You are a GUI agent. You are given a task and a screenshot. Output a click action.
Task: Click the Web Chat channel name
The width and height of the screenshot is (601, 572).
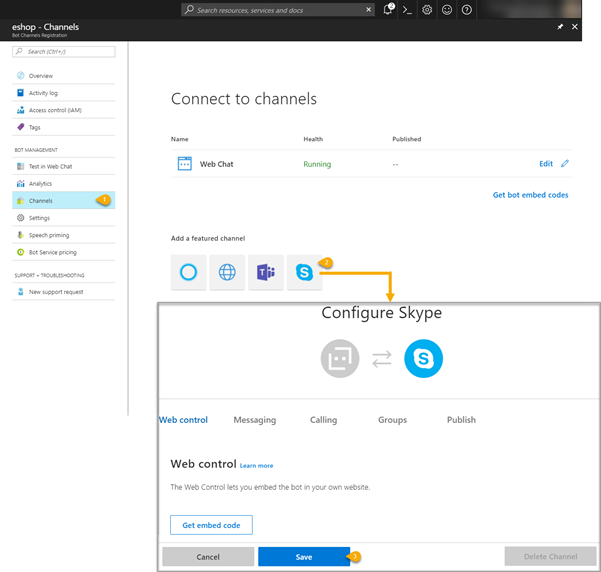point(217,164)
